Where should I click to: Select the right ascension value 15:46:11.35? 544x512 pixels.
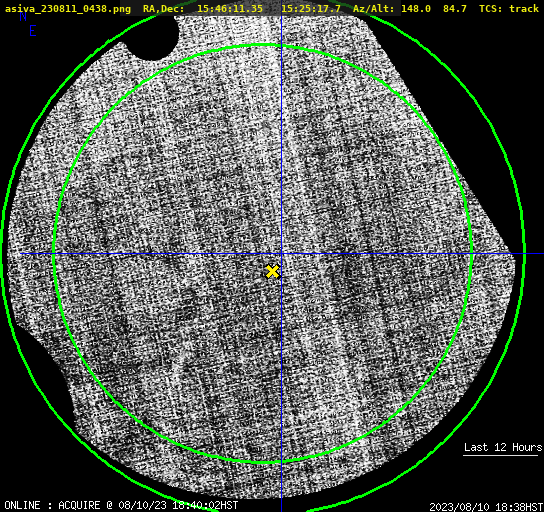point(230,9)
